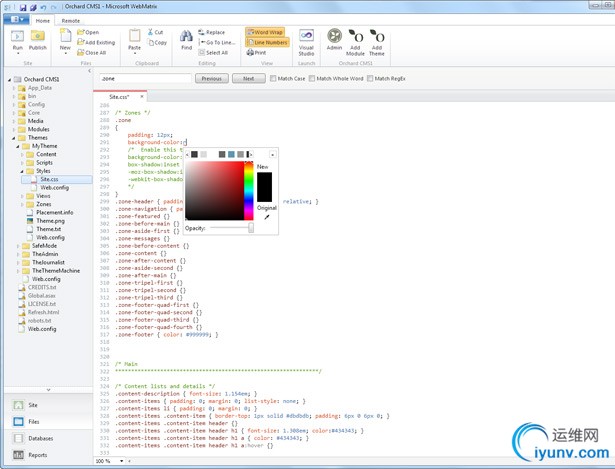Click inside the red saturation color field
615x469 pixels.
(215, 191)
